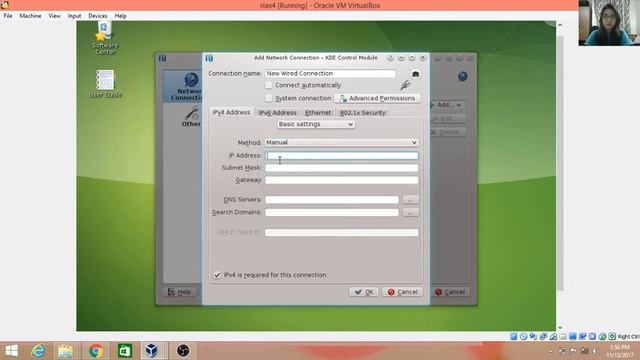Image resolution: width=640 pixels, height=360 pixels.
Task: Click the Subnet Mask field
Action: click(342, 168)
